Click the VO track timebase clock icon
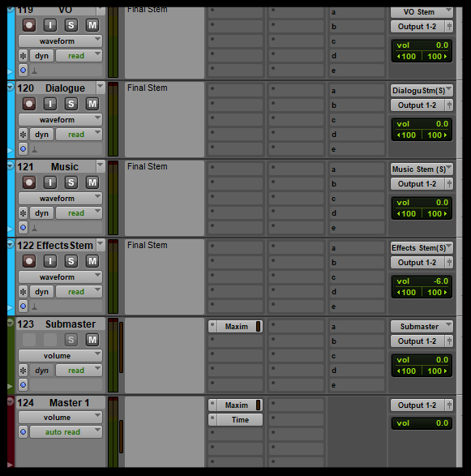 [23, 71]
